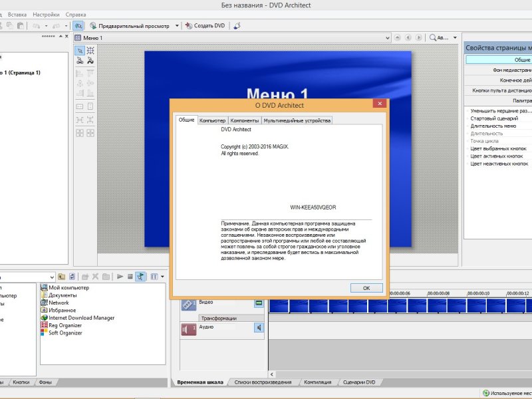Click the Меню 1 page icon in the editor header
The image size is (532, 399).
(78, 38)
